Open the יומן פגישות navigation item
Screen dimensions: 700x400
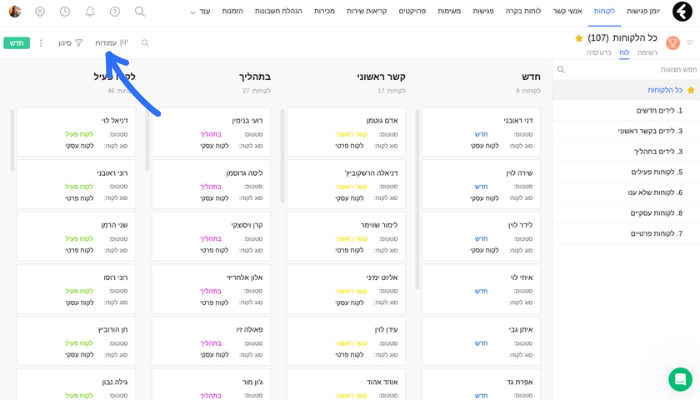click(643, 11)
